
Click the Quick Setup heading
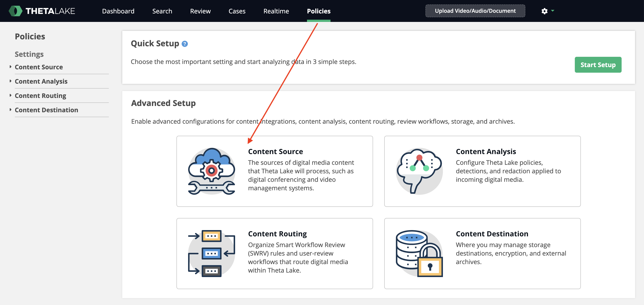pos(155,43)
